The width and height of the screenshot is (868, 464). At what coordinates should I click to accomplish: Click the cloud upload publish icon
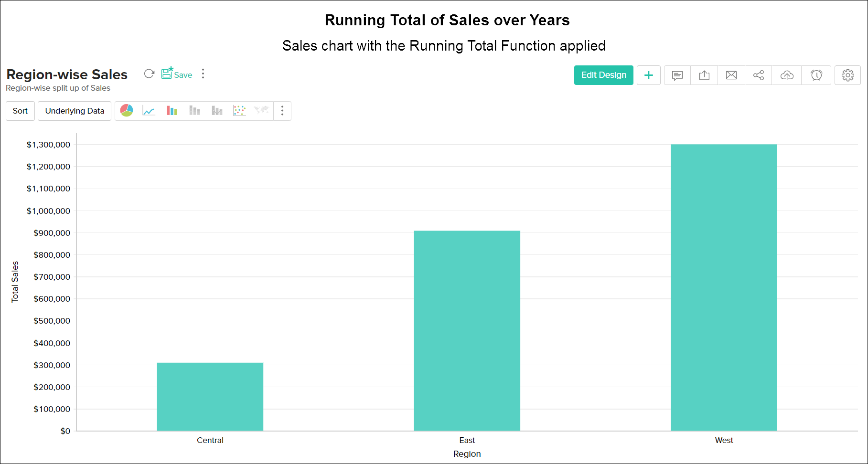point(787,75)
